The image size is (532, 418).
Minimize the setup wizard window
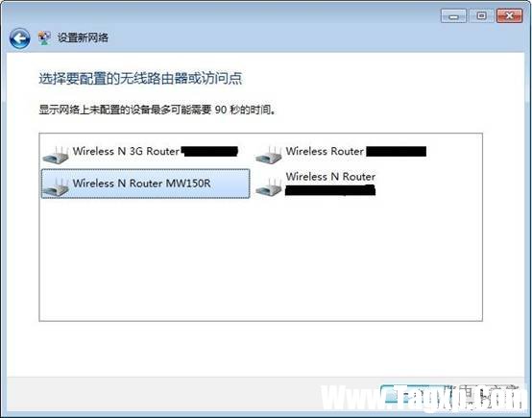(453, 16)
